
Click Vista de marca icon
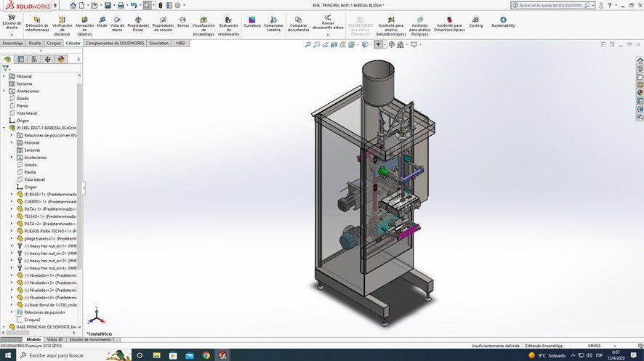(x=117, y=24)
